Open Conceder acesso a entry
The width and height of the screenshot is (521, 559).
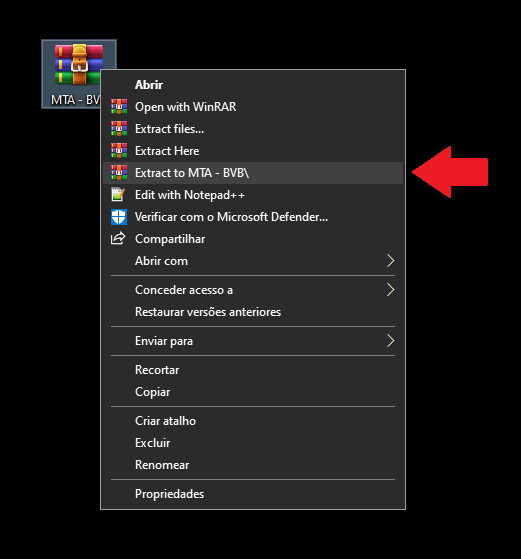click(253, 290)
